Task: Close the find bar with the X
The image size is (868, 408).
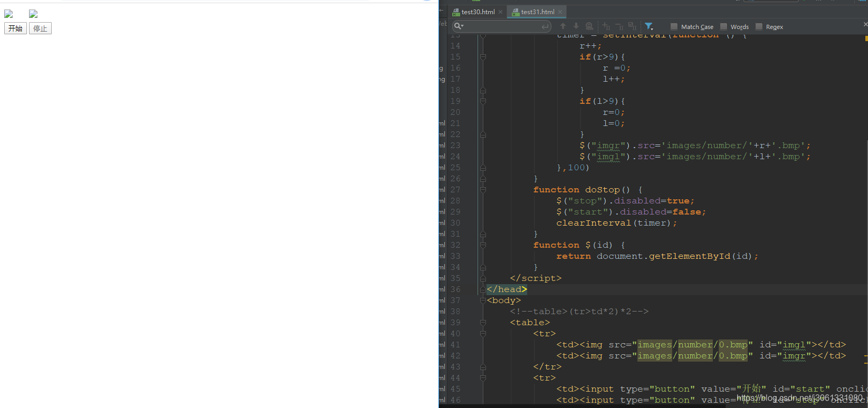Action: pos(865,24)
